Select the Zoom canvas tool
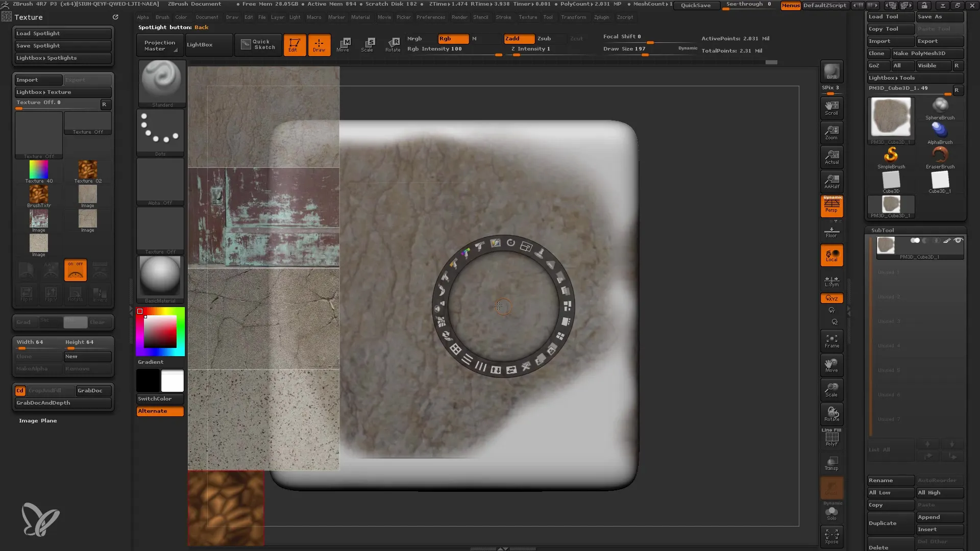Image resolution: width=980 pixels, height=551 pixels. click(x=831, y=133)
